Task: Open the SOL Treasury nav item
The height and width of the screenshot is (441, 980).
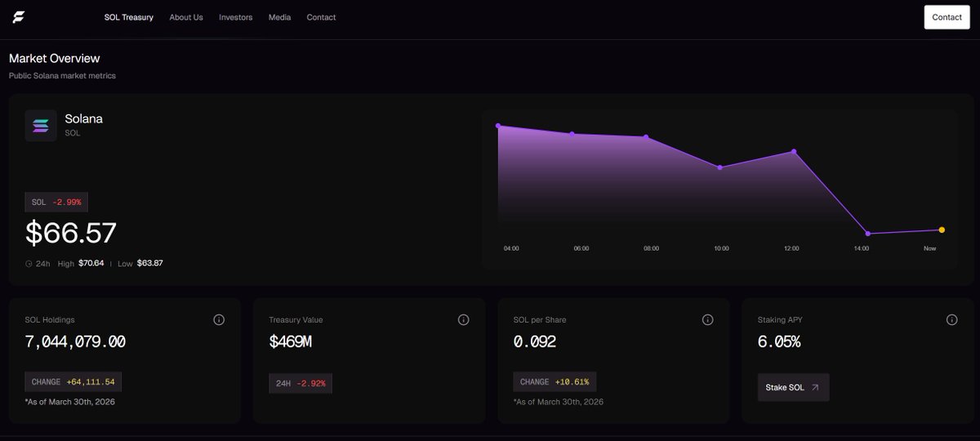Action: (129, 17)
